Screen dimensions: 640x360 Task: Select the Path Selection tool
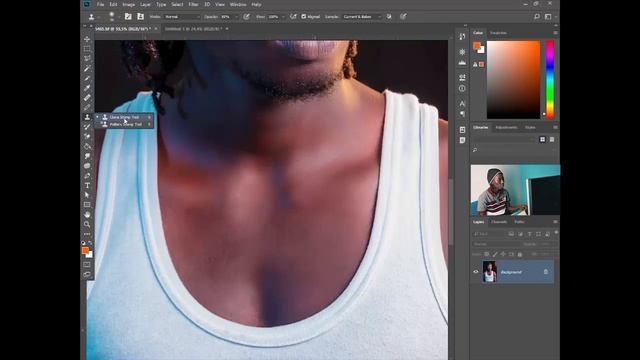(87, 195)
